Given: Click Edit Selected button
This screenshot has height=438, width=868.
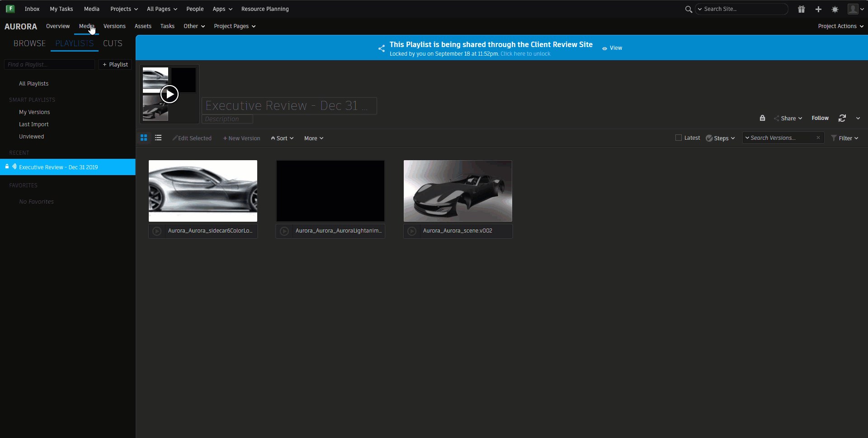Looking at the screenshot, I should tap(192, 138).
